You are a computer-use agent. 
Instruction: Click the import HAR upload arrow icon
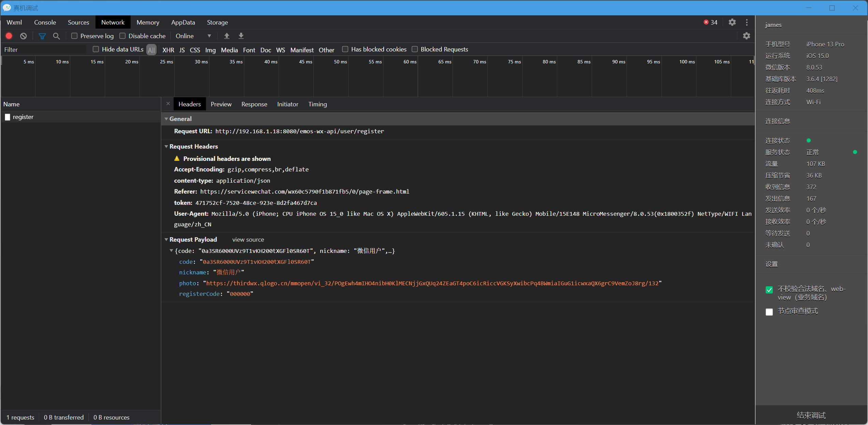[x=226, y=36]
